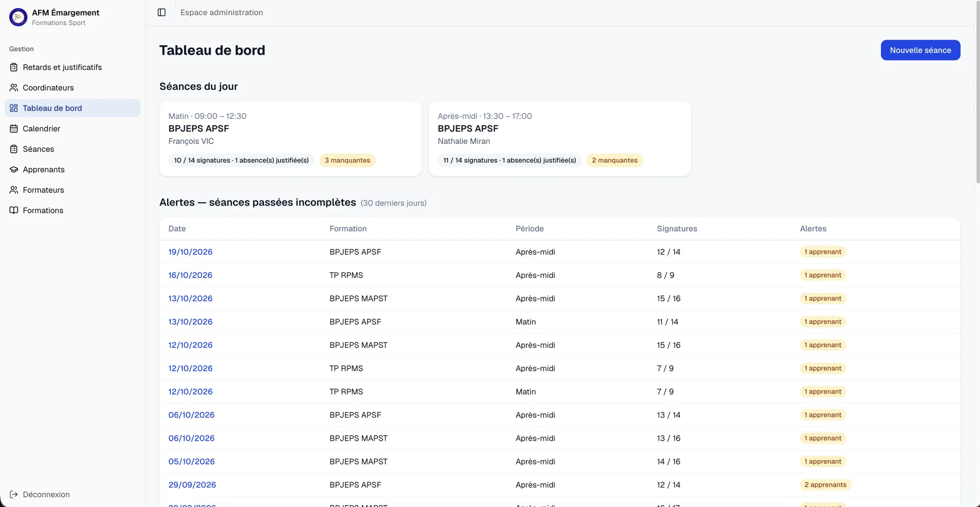Screen dimensions: 980x507
Task: Click the Période column header
Action: [x=529, y=229]
